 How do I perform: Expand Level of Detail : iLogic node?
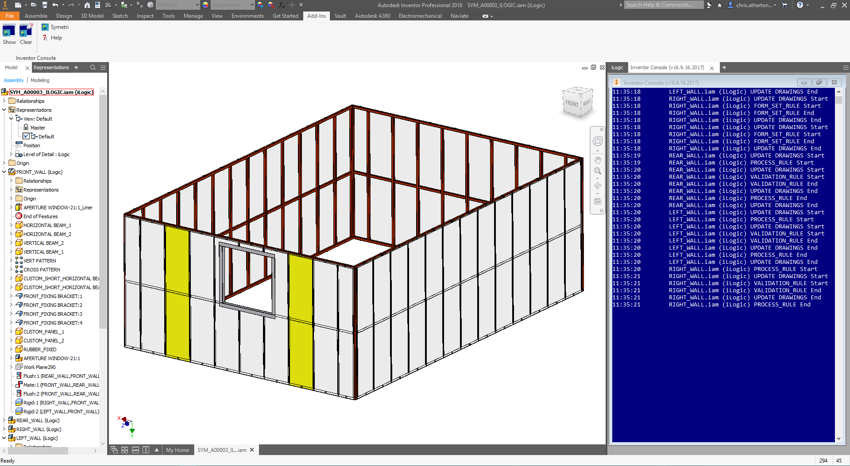pyautogui.click(x=11, y=154)
